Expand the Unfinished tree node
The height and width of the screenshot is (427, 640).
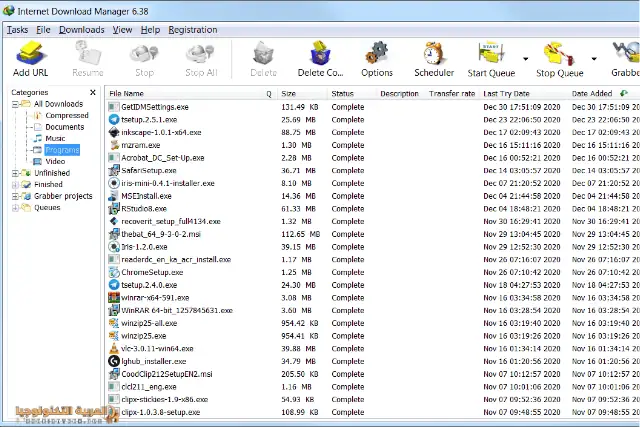(15, 173)
